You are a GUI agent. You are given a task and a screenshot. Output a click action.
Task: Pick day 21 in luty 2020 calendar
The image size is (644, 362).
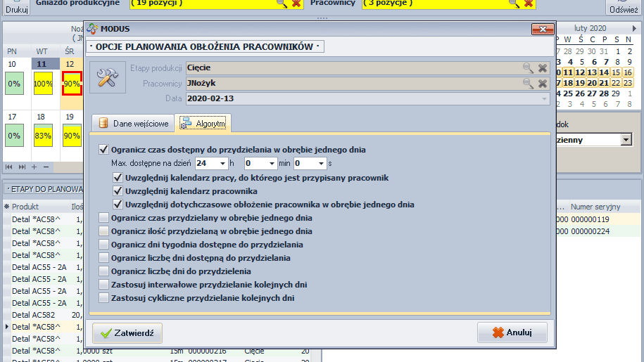[604, 83]
